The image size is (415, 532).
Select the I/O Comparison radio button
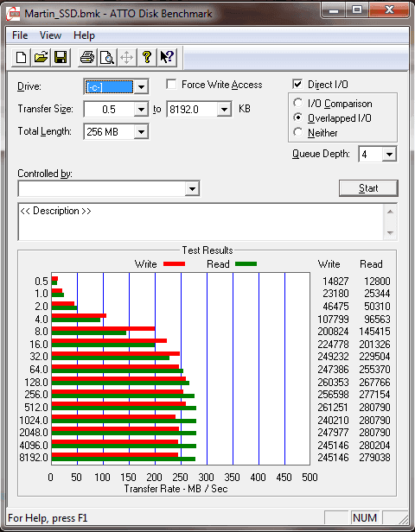(x=297, y=103)
